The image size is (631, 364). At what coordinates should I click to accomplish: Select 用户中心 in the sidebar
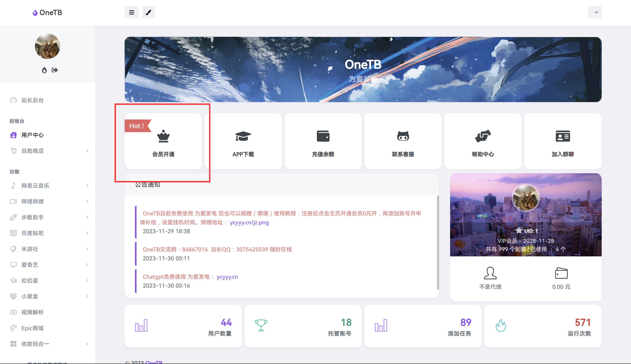(x=32, y=135)
